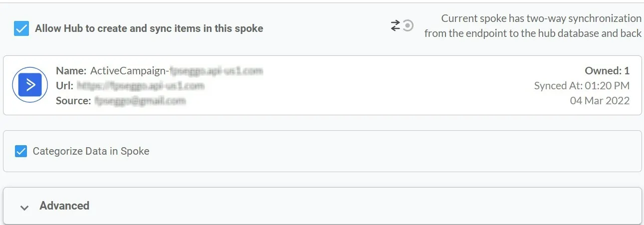Click the 'Url:' field label
The image size is (644, 225).
64,86
